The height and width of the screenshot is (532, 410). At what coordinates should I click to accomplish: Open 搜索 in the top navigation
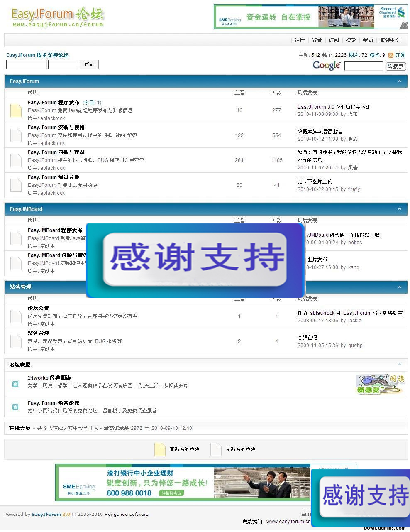click(351, 40)
